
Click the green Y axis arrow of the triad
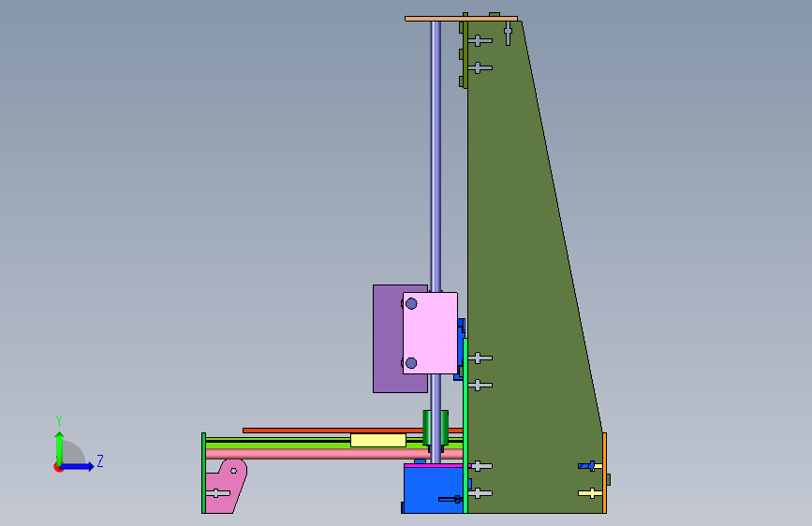coord(60,448)
